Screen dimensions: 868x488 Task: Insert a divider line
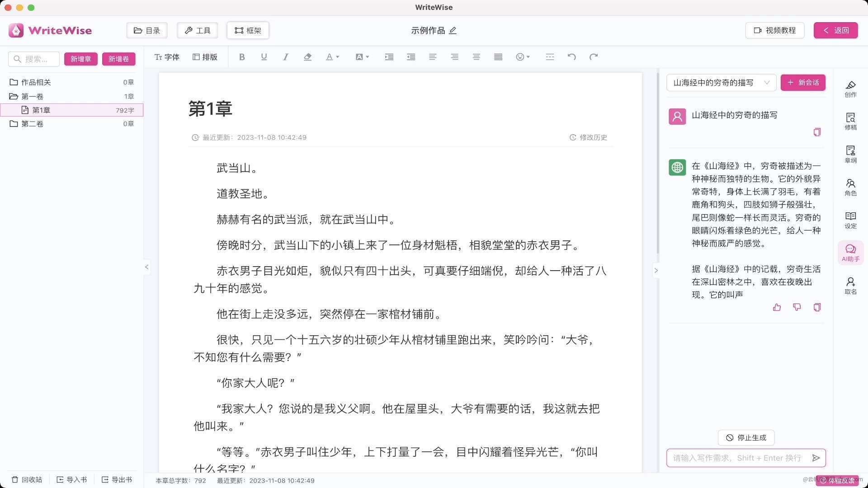coord(550,57)
